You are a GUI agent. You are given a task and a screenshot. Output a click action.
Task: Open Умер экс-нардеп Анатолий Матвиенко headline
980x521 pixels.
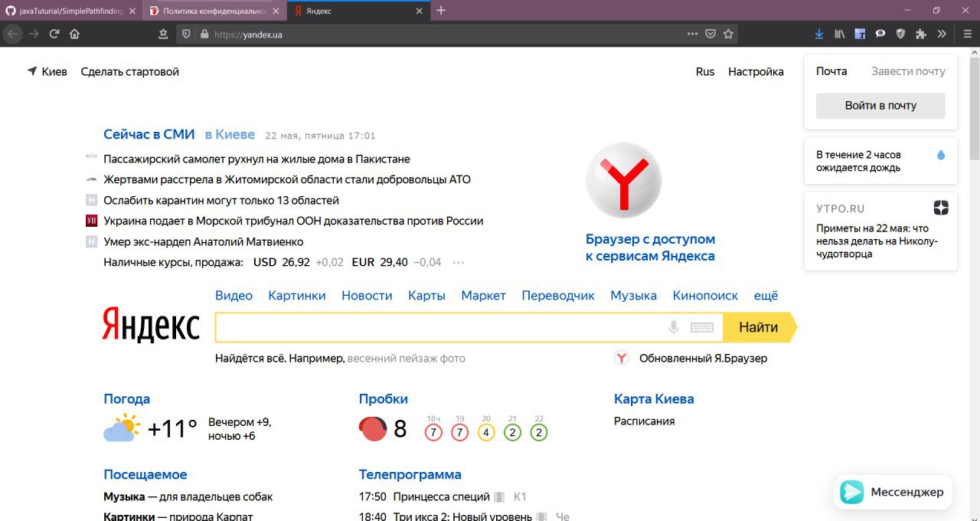pyautogui.click(x=204, y=241)
